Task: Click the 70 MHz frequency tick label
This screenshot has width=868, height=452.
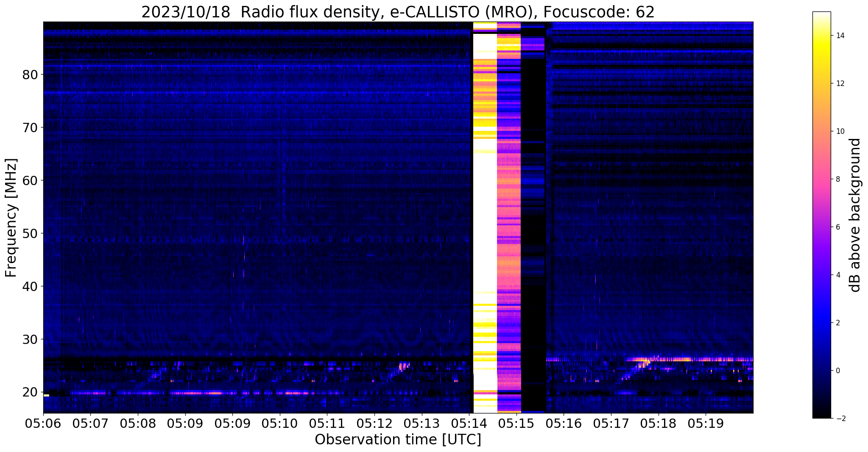Action: point(30,128)
